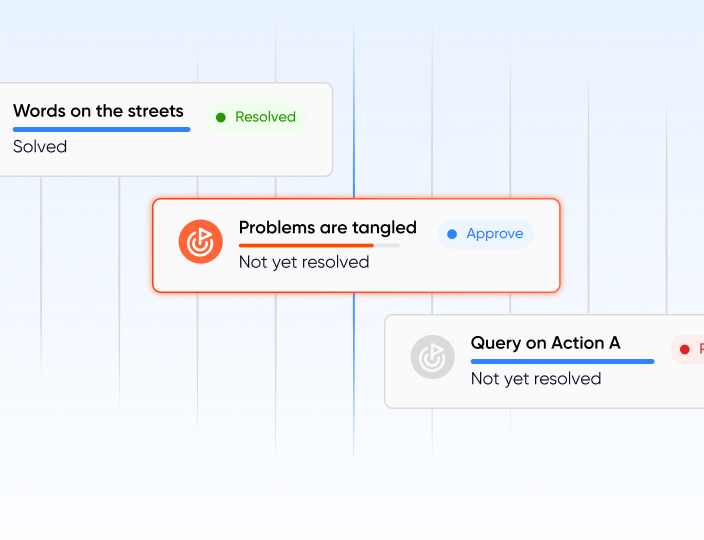Open the Words on the streets title
Image resolution: width=704 pixels, height=540 pixels.
98,111
